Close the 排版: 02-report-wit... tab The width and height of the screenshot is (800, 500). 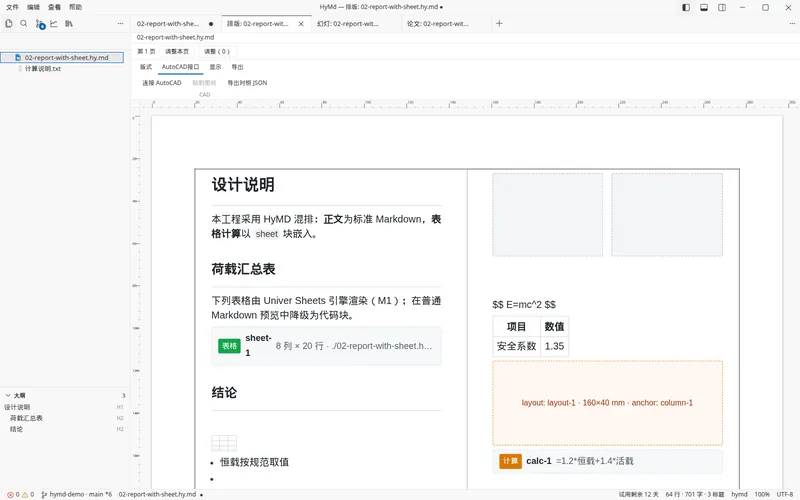[301, 24]
